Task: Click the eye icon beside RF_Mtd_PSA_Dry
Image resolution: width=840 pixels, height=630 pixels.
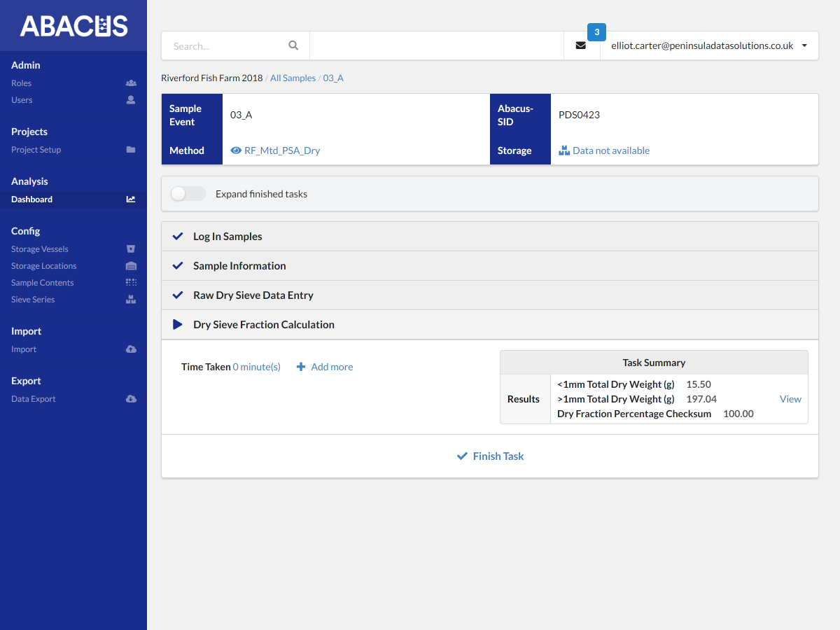Action: point(236,150)
